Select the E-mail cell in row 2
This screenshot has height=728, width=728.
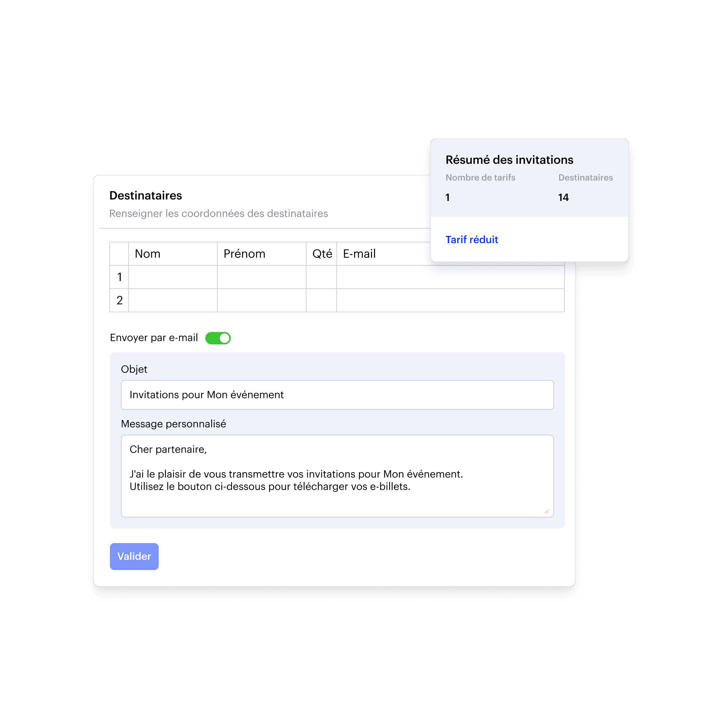pos(450,300)
